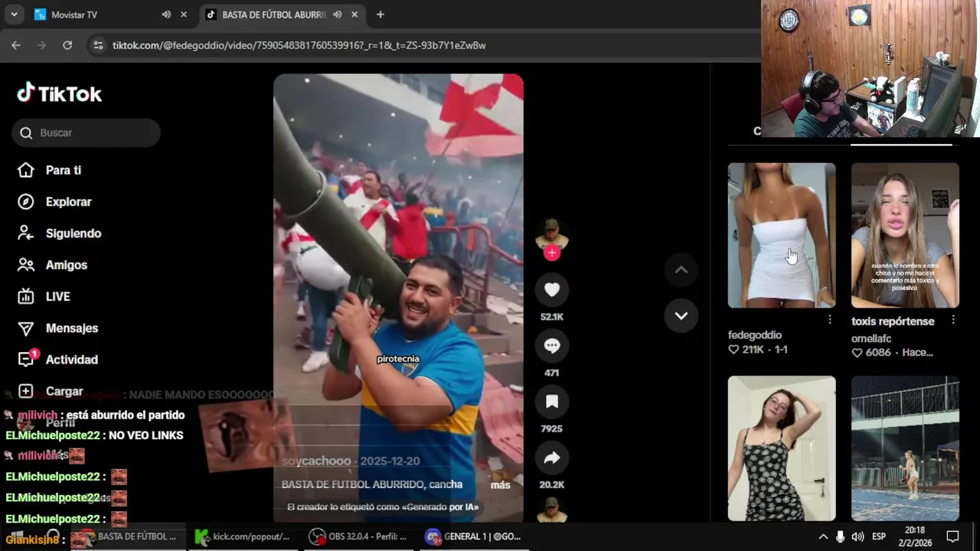Click Cargar to upload a video

click(x=64, y=391)
